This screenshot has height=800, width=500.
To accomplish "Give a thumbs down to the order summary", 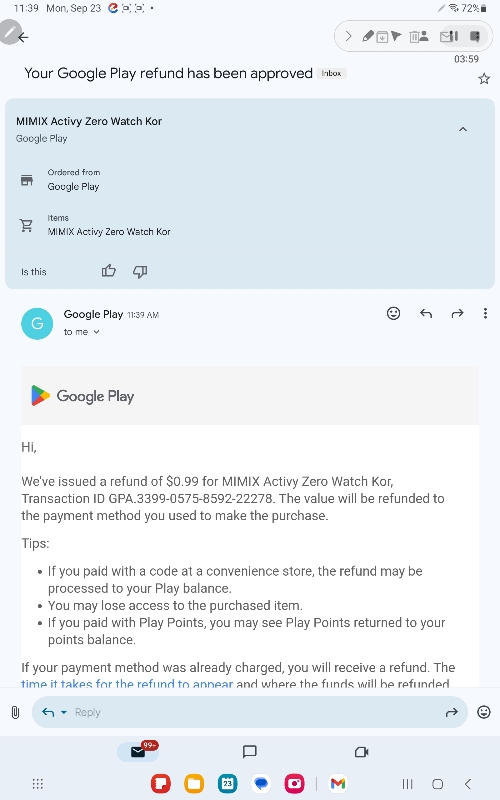I will pos(140,271).
